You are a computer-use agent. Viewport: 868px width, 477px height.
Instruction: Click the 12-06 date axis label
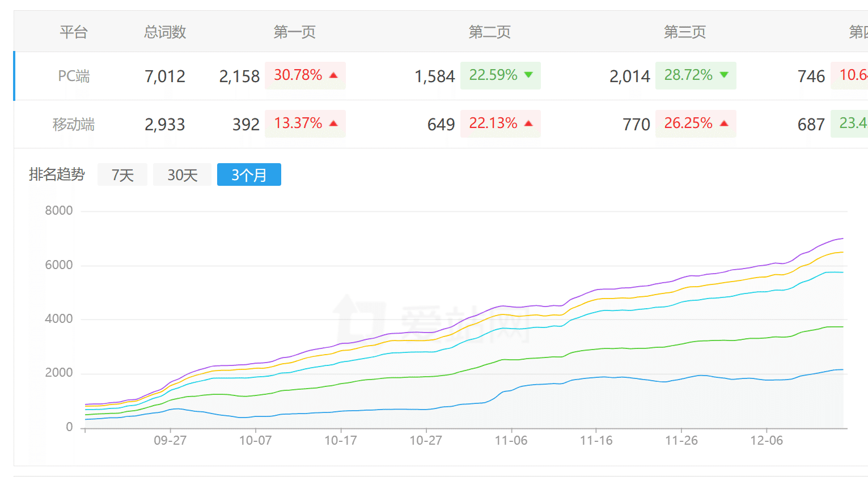pyautogui.click(x=767, y=440)
